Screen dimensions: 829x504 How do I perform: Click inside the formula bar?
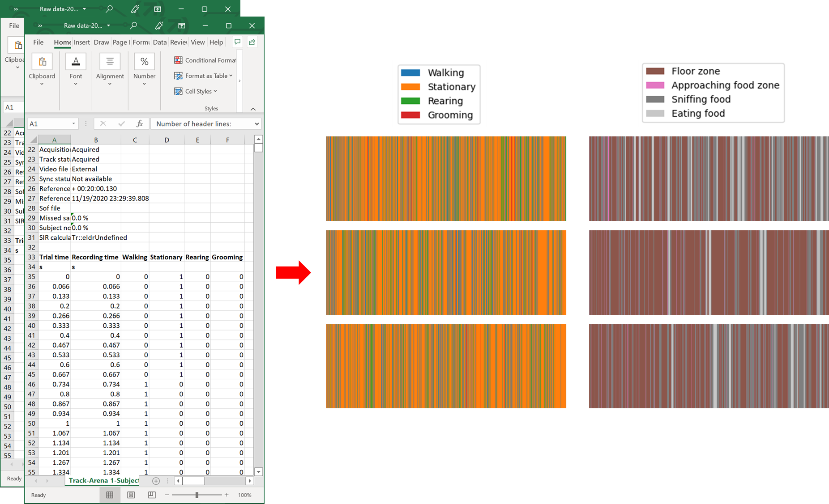192,123
